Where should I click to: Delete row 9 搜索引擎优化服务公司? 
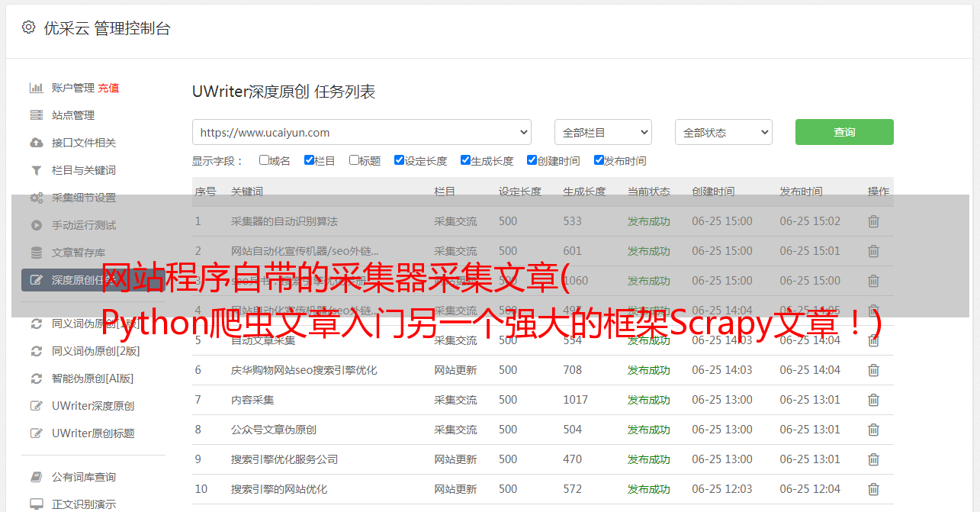(874, 459)
